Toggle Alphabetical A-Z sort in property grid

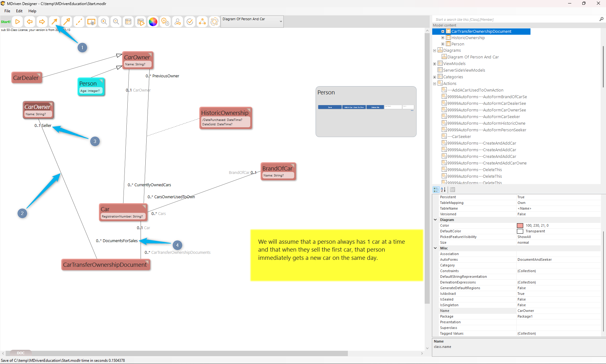[x=443, y=190]
